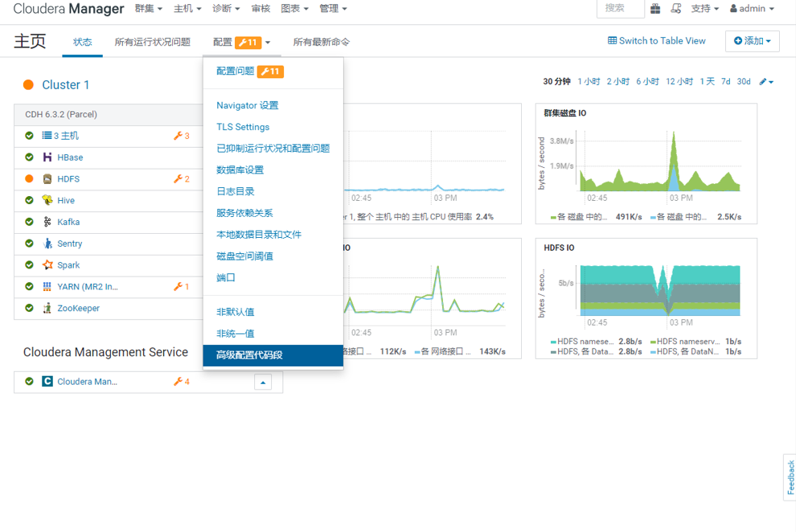Open the 群集 dropdown menu
796x532 pixels.
(x=148, y=9)
